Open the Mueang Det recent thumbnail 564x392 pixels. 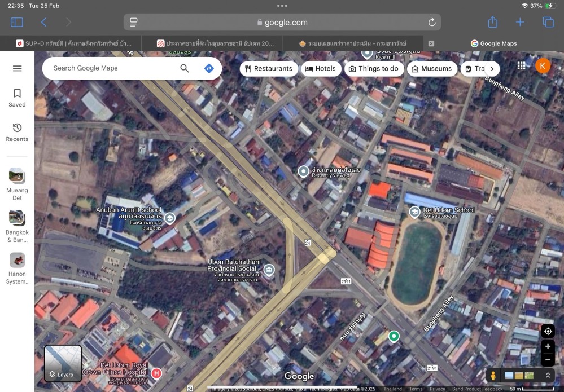17,177
